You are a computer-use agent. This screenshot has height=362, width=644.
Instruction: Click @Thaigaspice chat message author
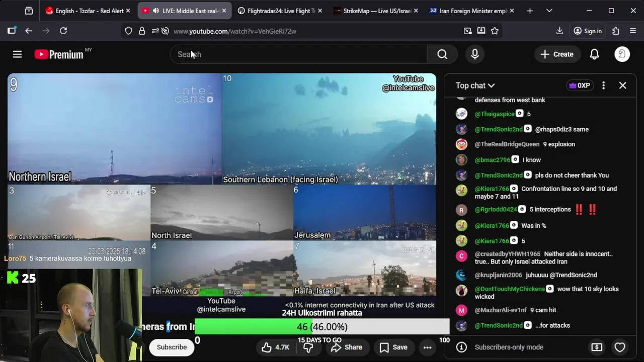[495, 114]
